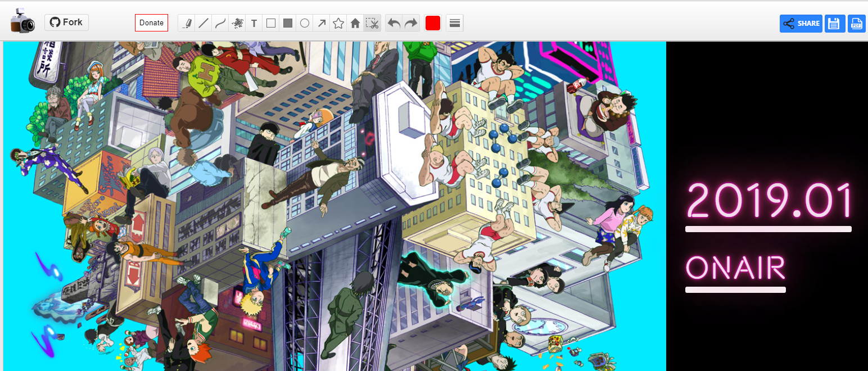Viewport: 868px width, 371px height.
Task: Select the filled rectangle tool
Action: [x=288, y=23]
